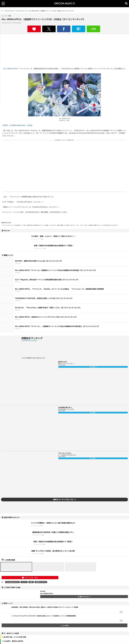
Task: Click the Mrs. GREEN APPLE band photo
Action: click(64, 95)
